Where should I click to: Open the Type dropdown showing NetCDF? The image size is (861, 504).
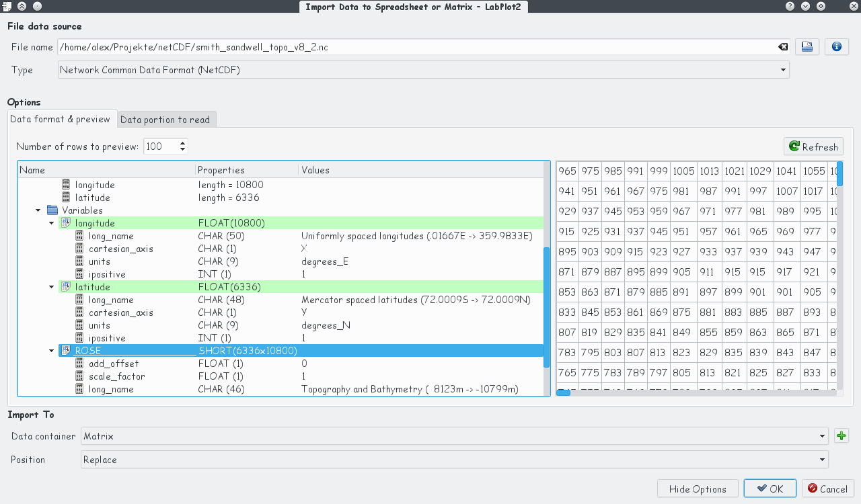(x=782, y=69)
